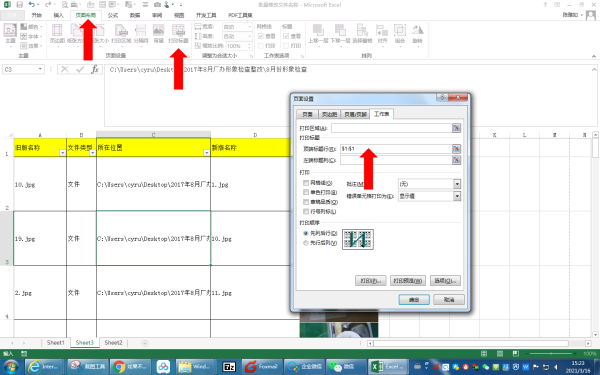Toggle Gridlines View (查看) checkbox
600x375 pixels.
(x=261, y=36)
